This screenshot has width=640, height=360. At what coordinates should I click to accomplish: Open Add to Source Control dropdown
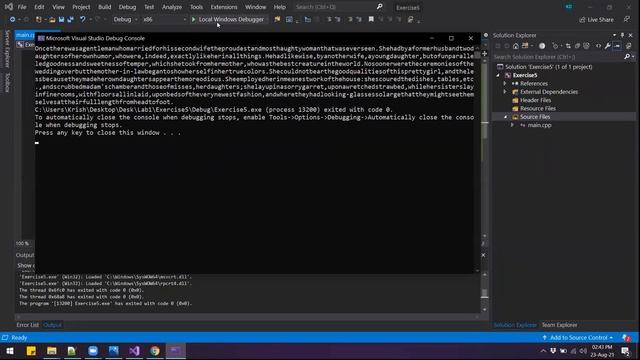578,338
